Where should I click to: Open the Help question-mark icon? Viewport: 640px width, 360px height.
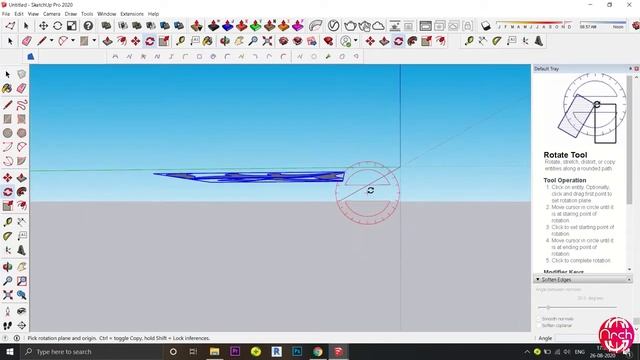88,26
